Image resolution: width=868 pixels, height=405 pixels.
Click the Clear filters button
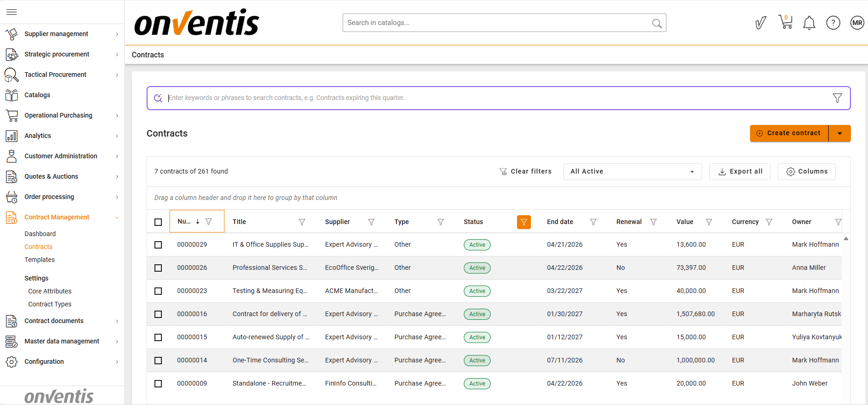click(x=525, y=172)
